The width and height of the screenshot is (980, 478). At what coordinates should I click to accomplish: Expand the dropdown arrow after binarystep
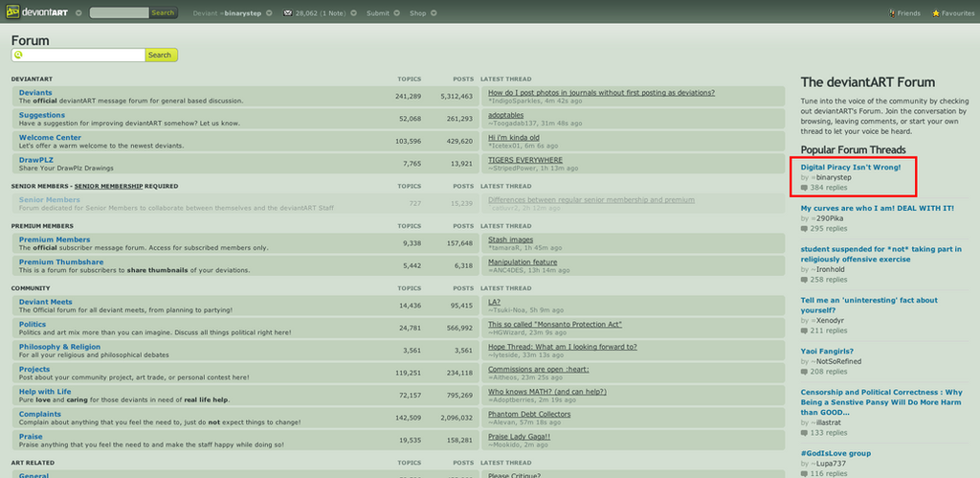tap(269, 12)
